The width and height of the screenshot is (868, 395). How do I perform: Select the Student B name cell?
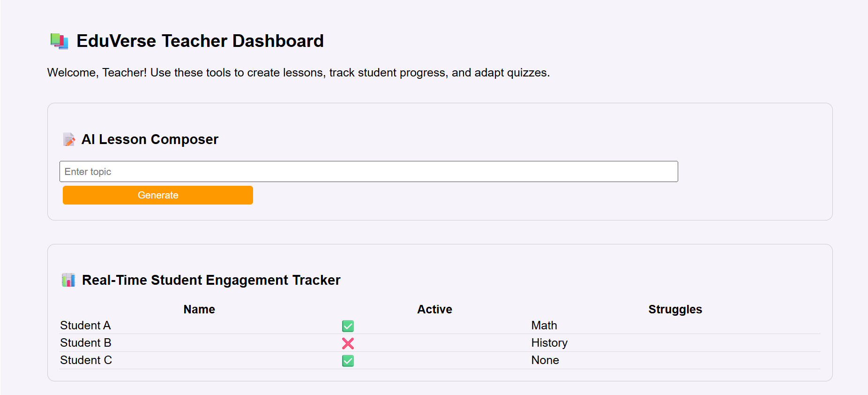[x=86, y=343]
